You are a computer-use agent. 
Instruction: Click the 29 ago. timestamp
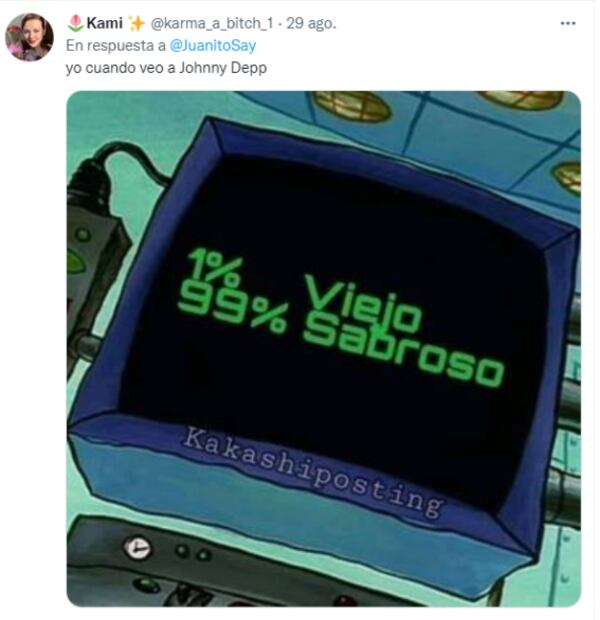click(x=311, y=24)
